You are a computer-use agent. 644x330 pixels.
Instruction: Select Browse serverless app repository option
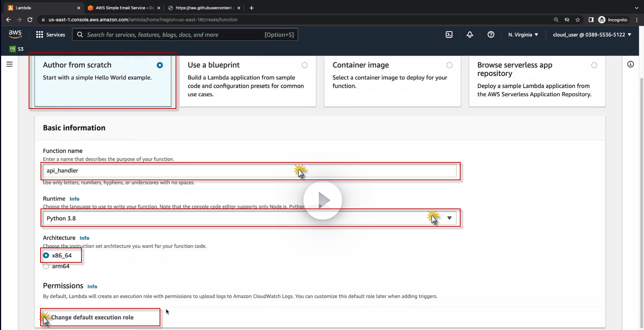tap(537, 81)
